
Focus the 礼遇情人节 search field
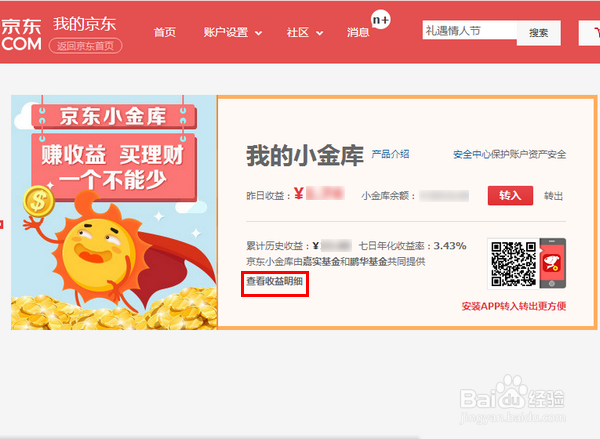(470, 31)
